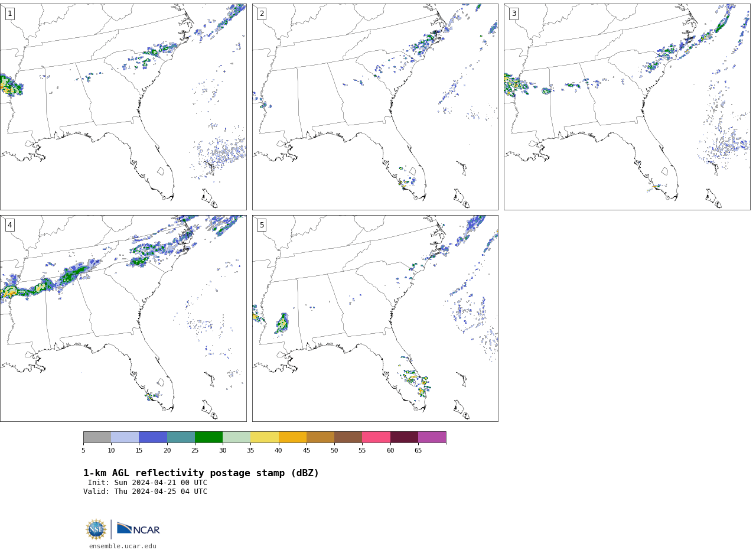Click the tan 45-50 dBZ swatch
756x553 pixels.
click(x=320, y=437)
